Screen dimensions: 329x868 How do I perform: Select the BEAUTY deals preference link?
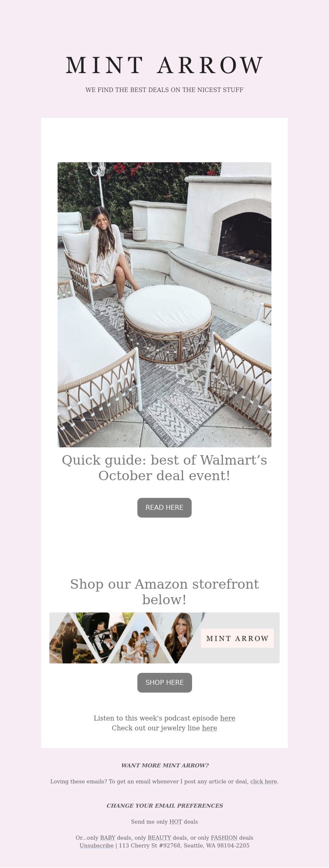159,838
